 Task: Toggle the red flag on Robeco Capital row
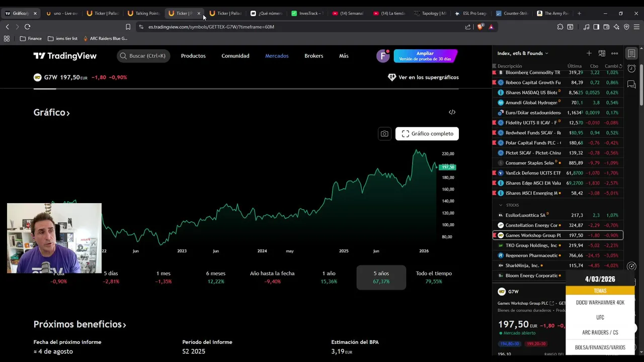coord(494,82)
